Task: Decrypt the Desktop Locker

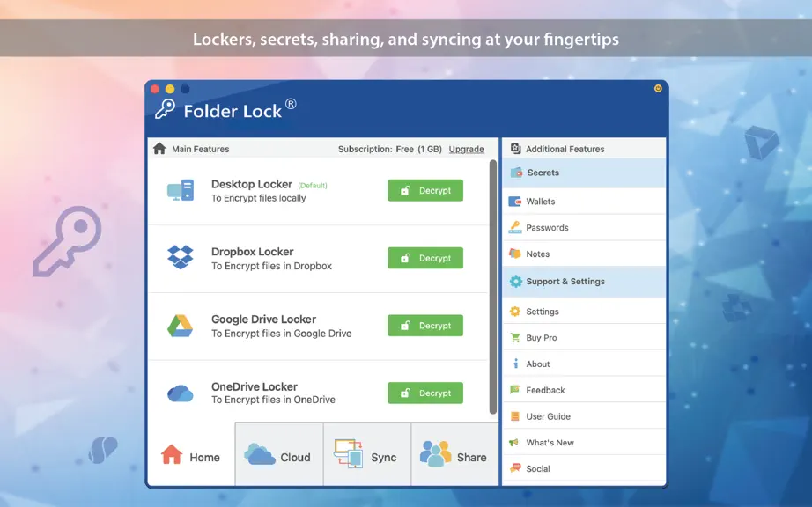Action: point(425,190)
